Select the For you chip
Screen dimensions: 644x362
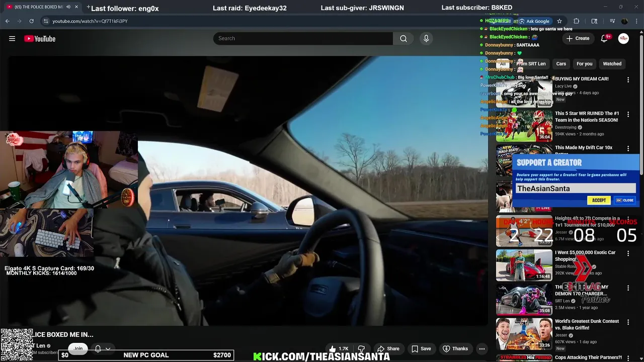point(584,64)
